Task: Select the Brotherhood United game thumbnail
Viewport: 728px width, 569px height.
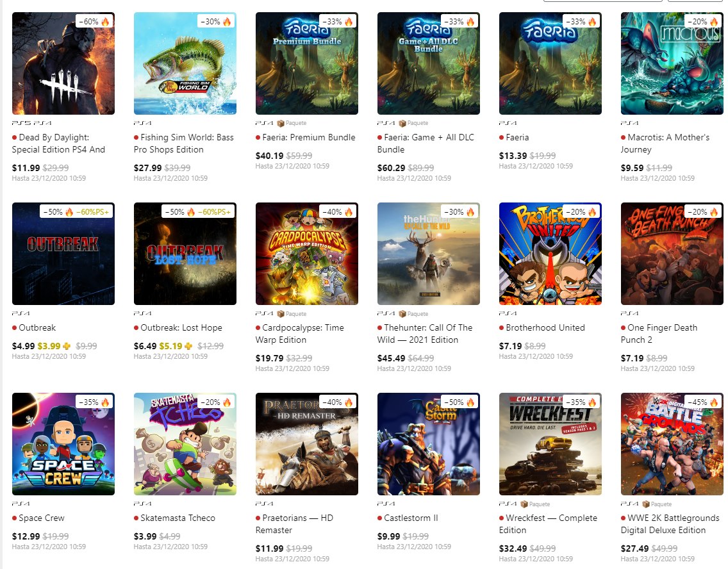Action: click(x=550, y=254)
